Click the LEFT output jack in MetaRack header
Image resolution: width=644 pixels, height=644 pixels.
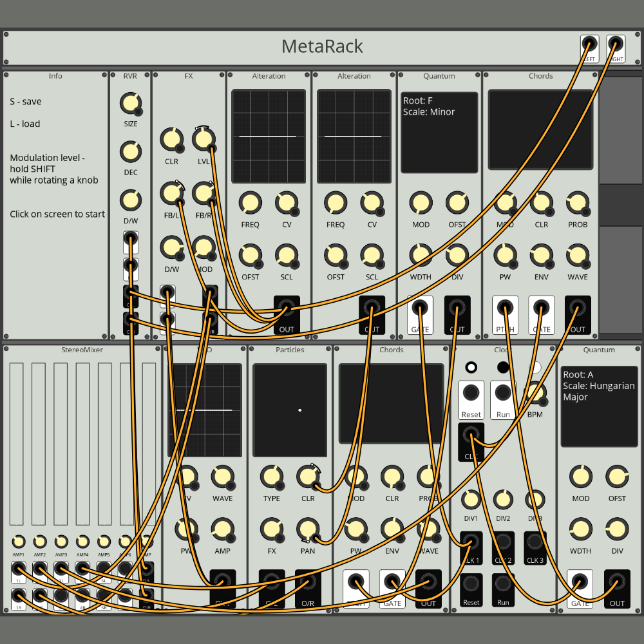(589, 44)
